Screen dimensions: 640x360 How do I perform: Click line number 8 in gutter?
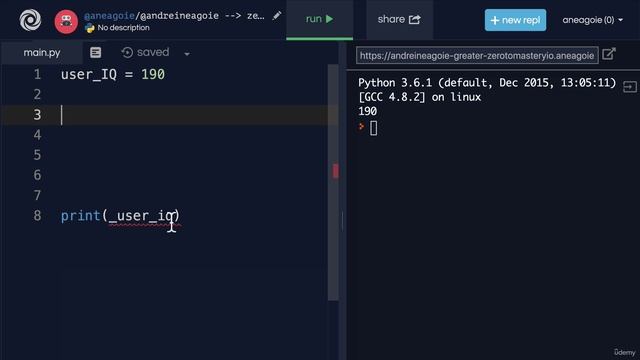[37, 216]
